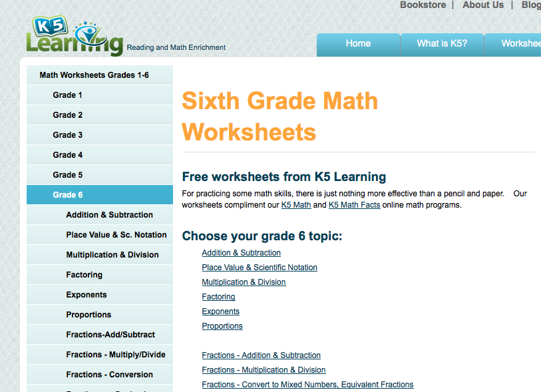Open Fractions - Multiply/Divide sidebar item
Screen dimensions: 541x392
[100, 355]
